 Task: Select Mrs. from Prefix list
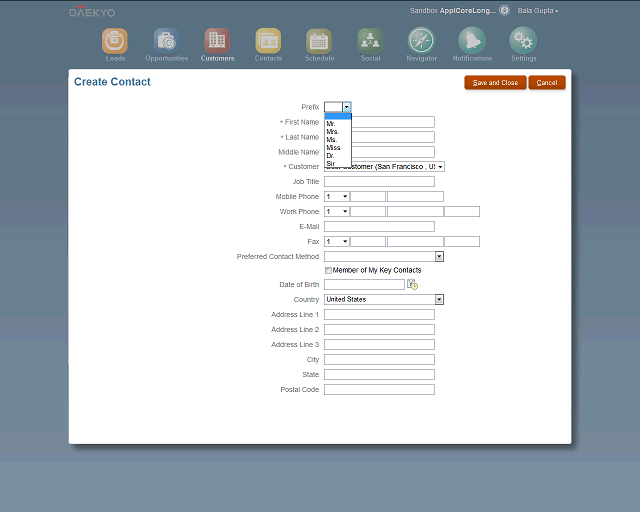click(338, 131)
